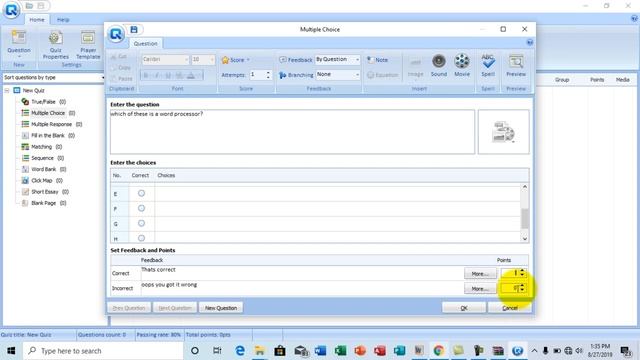The width and height of the screenshot is (640, 360).
Task: Adjust Correct points stepper
Action: click(522, 273)
